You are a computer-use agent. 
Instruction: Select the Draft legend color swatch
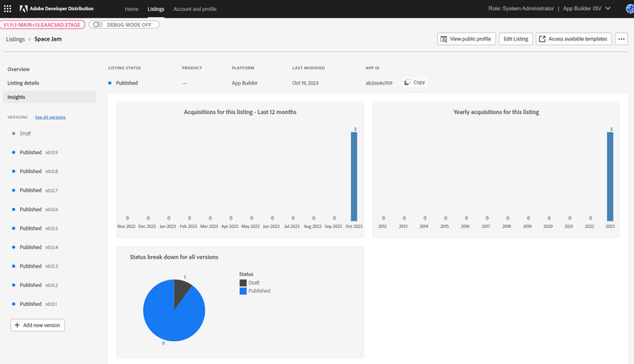coord(242,282)
